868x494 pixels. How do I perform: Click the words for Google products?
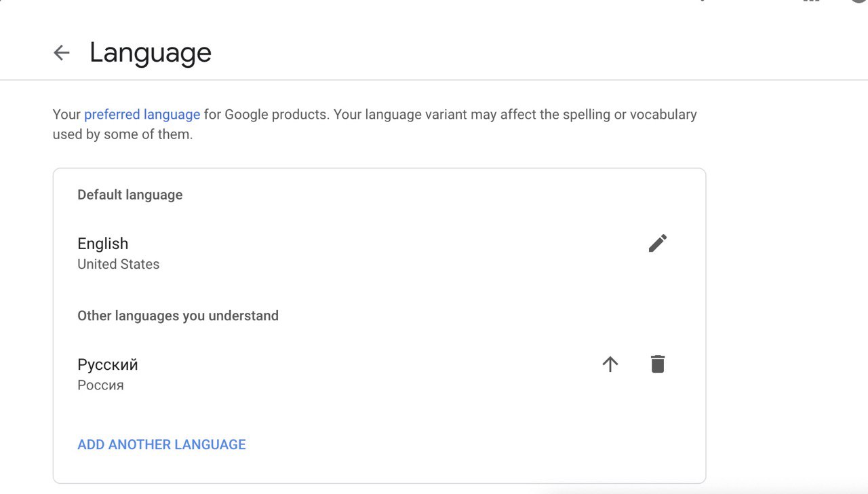point(267,114)
